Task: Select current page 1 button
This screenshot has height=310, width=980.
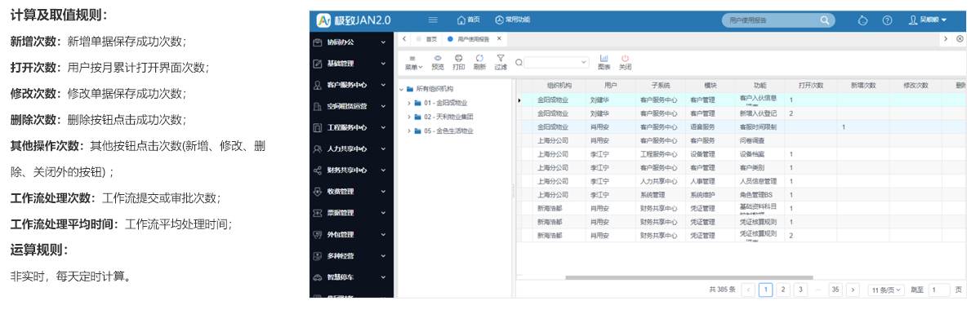Action: pyautogui.click(x=765, y=290)
